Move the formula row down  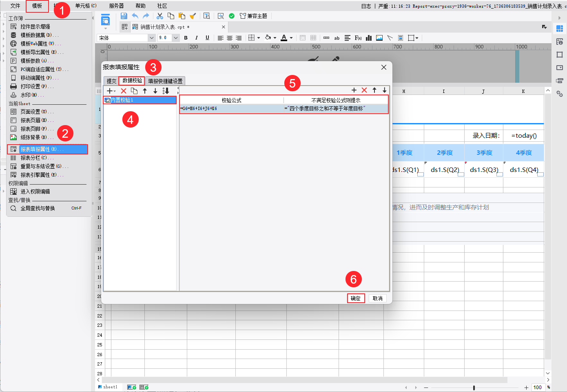(385, 90)
